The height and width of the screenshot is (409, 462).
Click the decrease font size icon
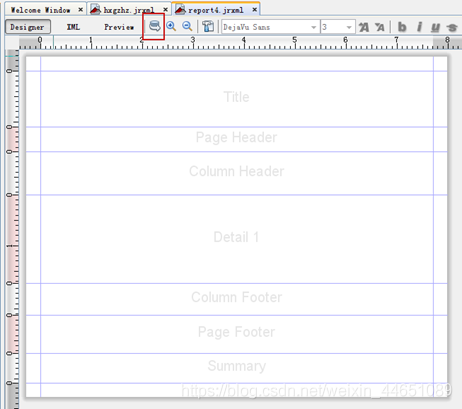click(379, 27)
